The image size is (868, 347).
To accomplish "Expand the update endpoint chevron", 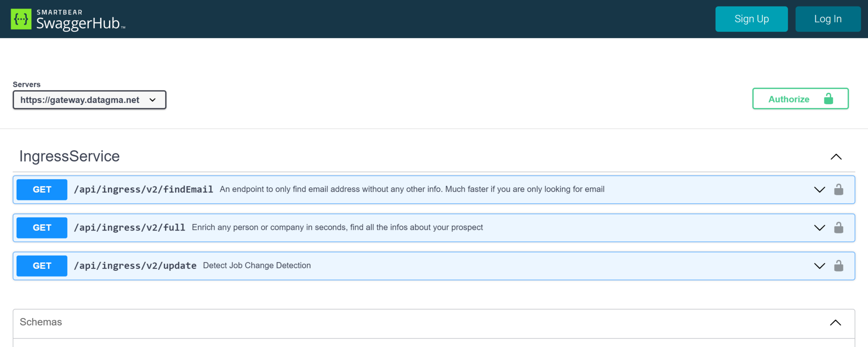I will 819,266.
